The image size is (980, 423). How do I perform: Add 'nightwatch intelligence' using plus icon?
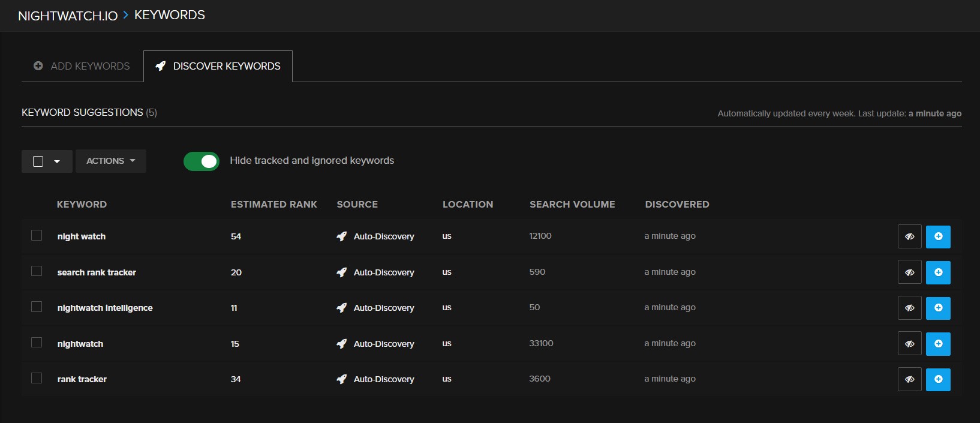point(938,308)
